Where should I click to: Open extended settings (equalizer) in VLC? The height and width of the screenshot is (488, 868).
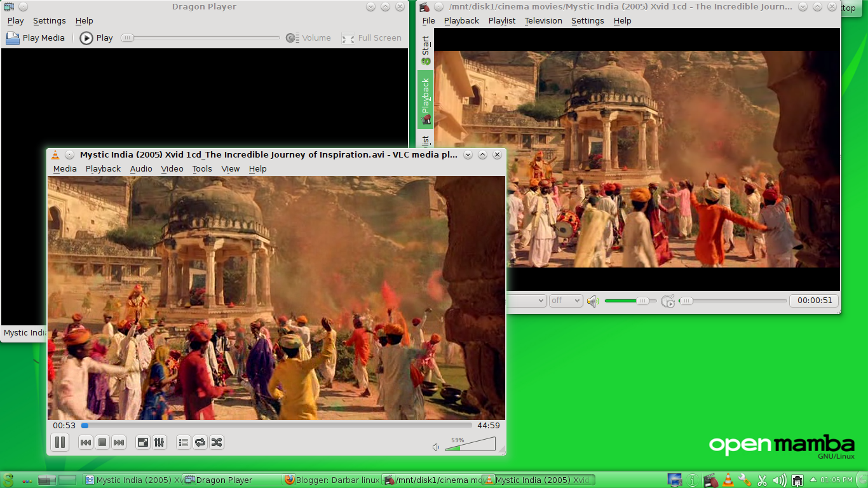click(x=159, y=442)
